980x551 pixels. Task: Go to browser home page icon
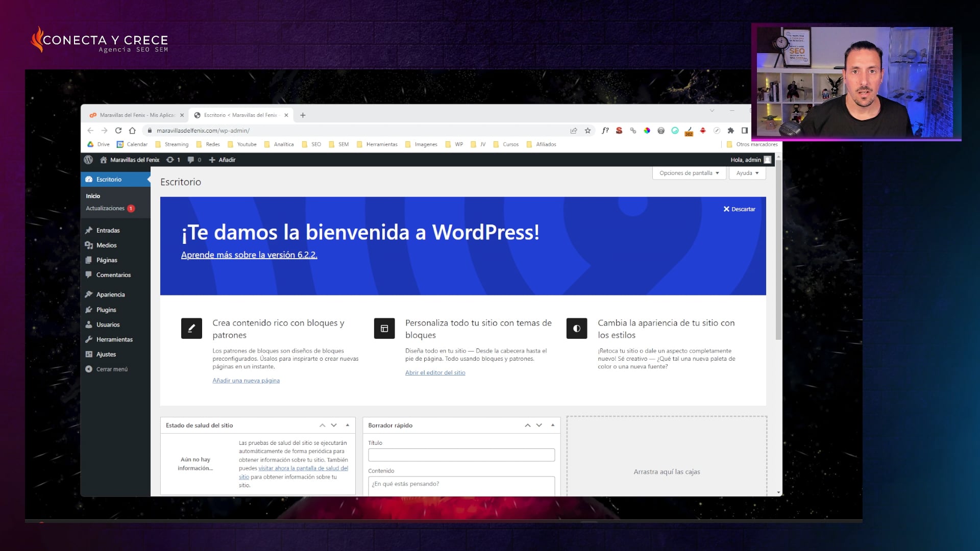coord(132,131)
